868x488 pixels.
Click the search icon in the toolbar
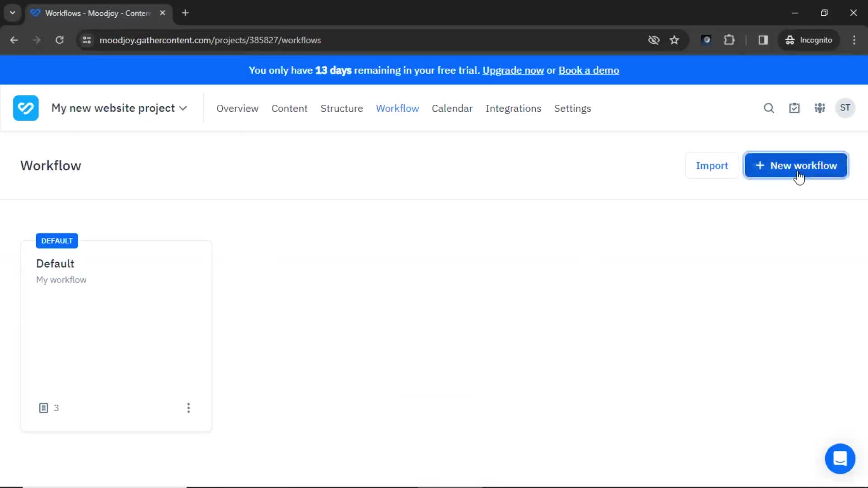[x=769, y=108]
